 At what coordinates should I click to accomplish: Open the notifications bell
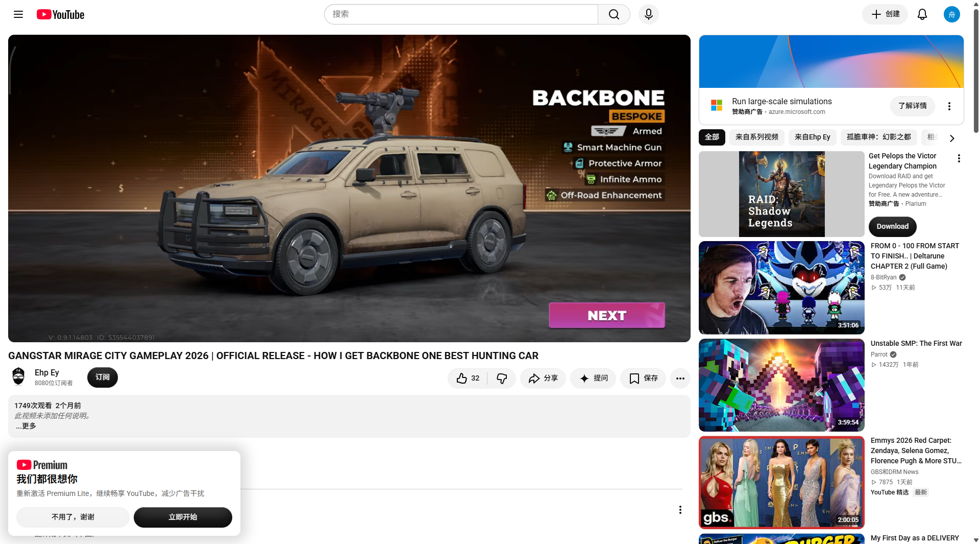922,14
